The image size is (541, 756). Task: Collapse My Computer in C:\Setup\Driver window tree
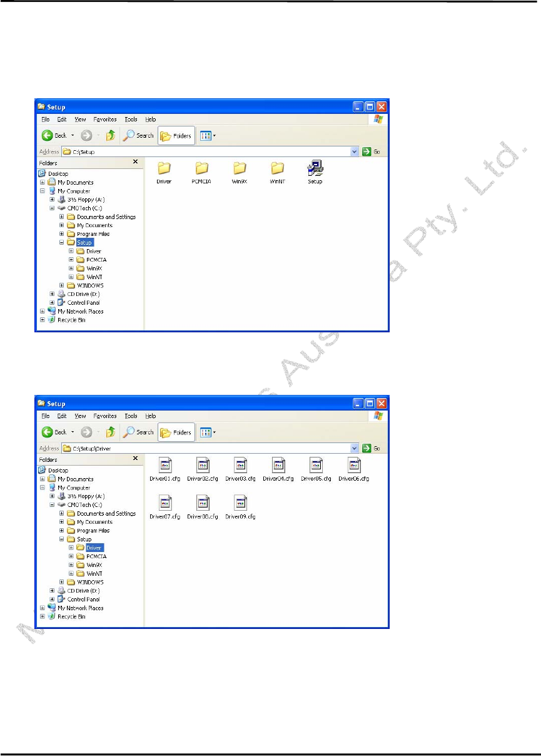[43, 488]
